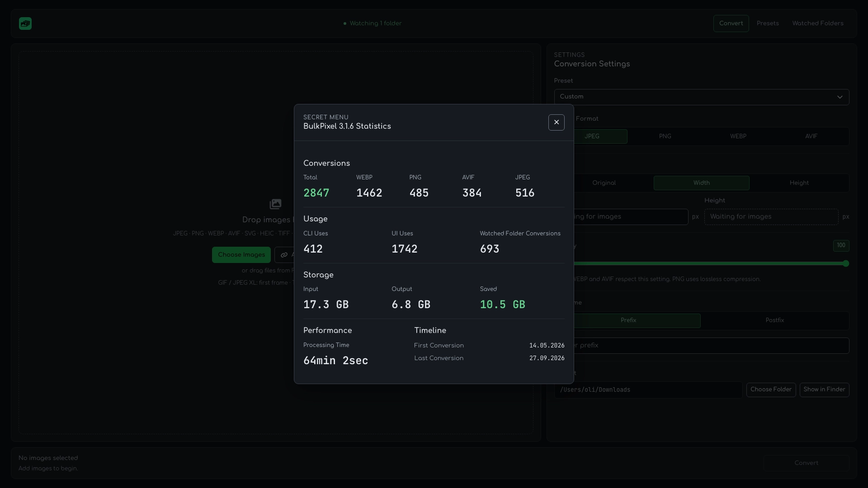Click the JPEG count 516
Screen dimensions: 868x488
click(525, 193)
